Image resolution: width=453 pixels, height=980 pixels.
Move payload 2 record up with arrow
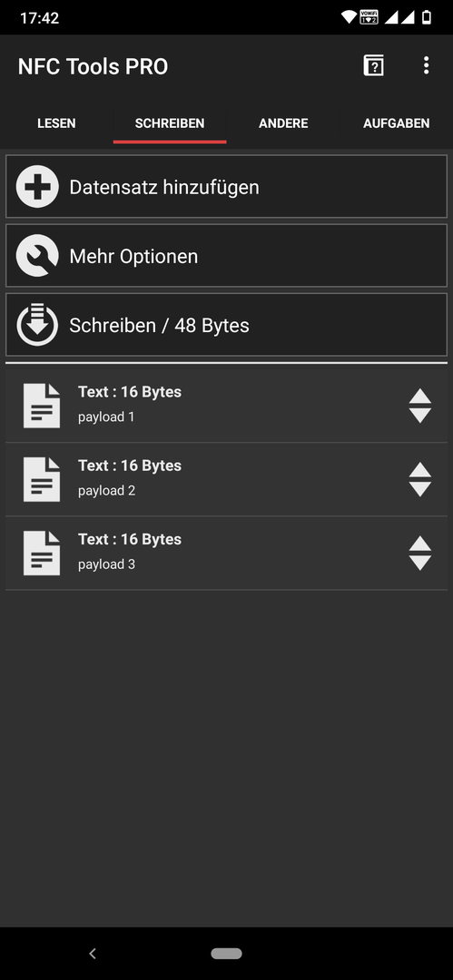coord(419,470)
